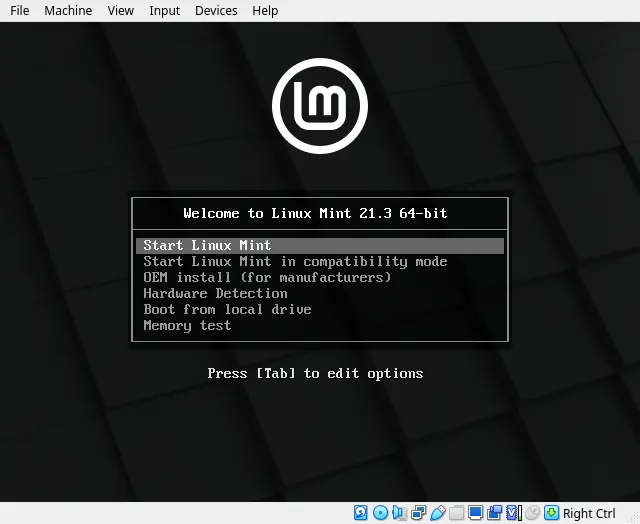This screenshot has height=524, width=640.
Task: Click the audio status icon
Action: click(399, 513)
